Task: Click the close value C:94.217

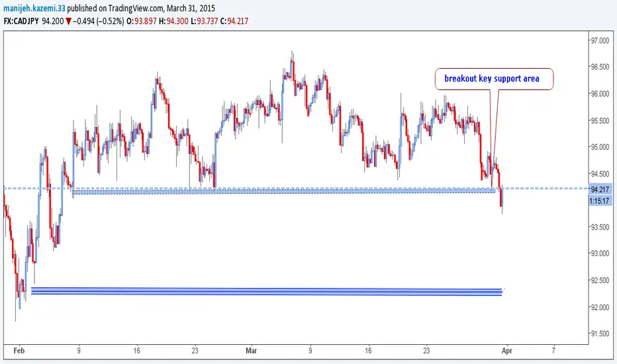Action: click(234, 21)
